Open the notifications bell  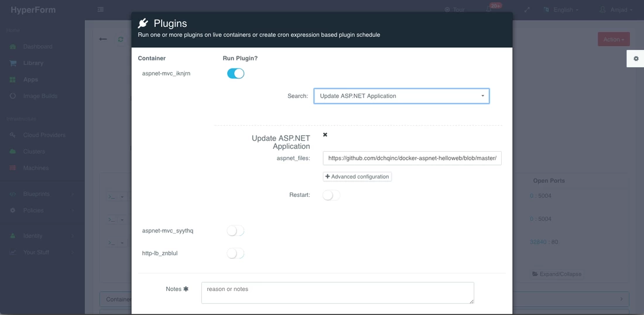[x=489, y=9]
